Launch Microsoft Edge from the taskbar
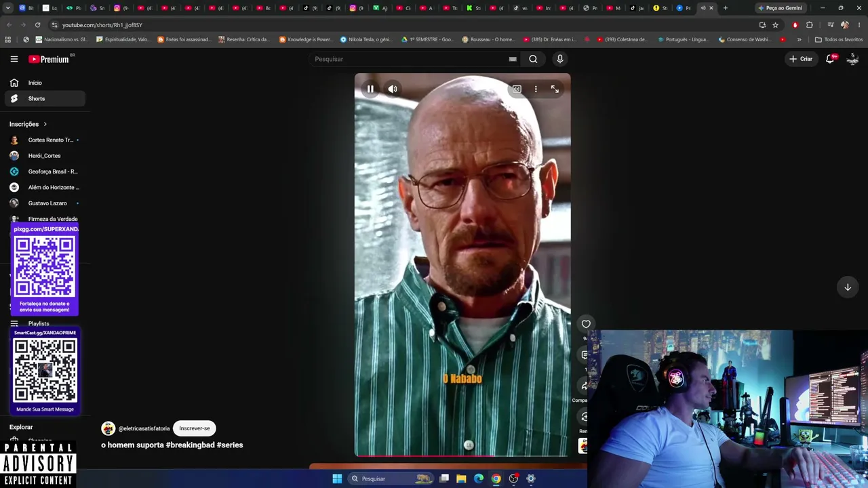This screenshot has height=488, width=868. pyautogui.click(x=479, y=479)
